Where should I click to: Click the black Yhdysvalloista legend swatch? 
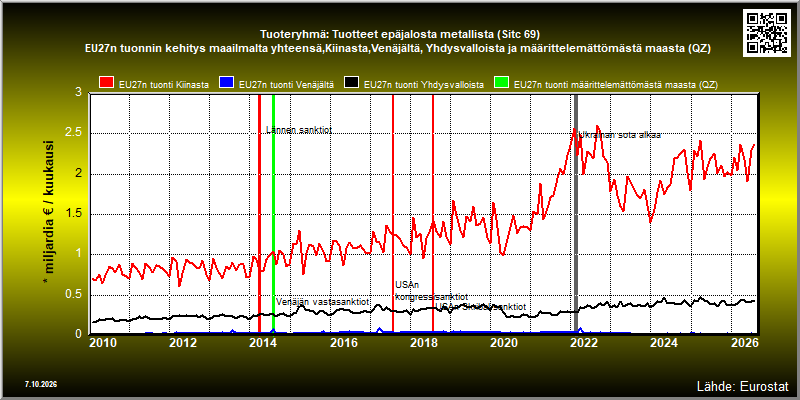(x=352, y=82)
